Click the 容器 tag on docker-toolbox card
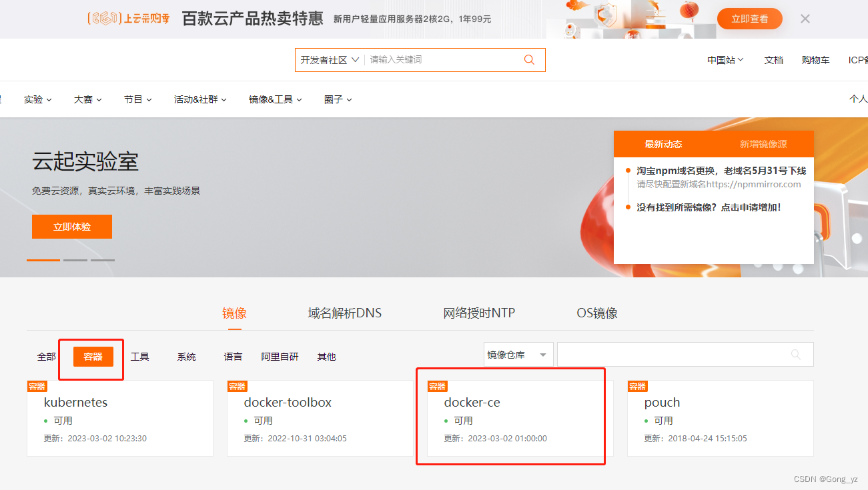The image size is (868, 490). (238, 386)
